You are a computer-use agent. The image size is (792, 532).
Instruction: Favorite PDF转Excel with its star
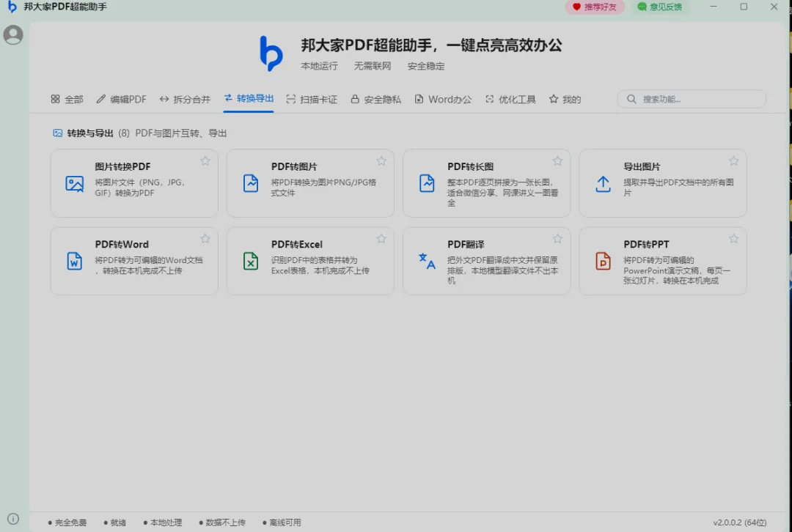(x=381, y=239)
